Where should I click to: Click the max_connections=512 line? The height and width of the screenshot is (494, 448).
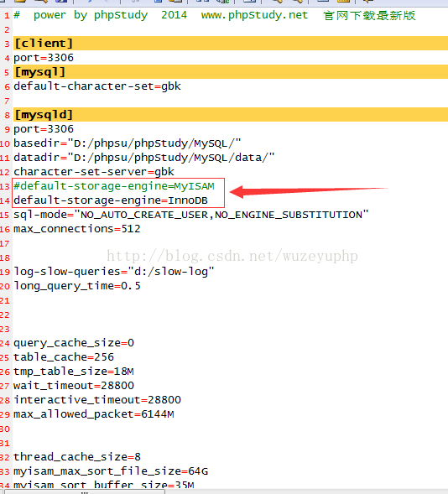(x=77, y=229)
